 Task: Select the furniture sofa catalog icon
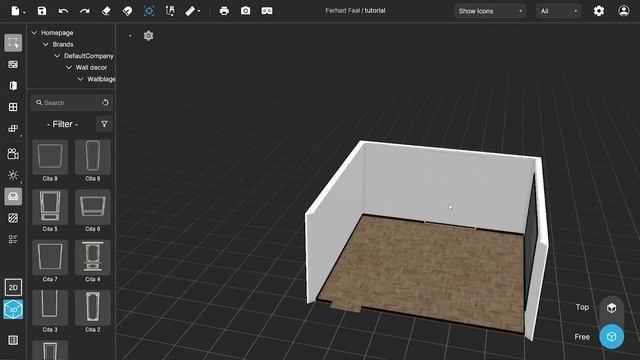tap(13, 196)
